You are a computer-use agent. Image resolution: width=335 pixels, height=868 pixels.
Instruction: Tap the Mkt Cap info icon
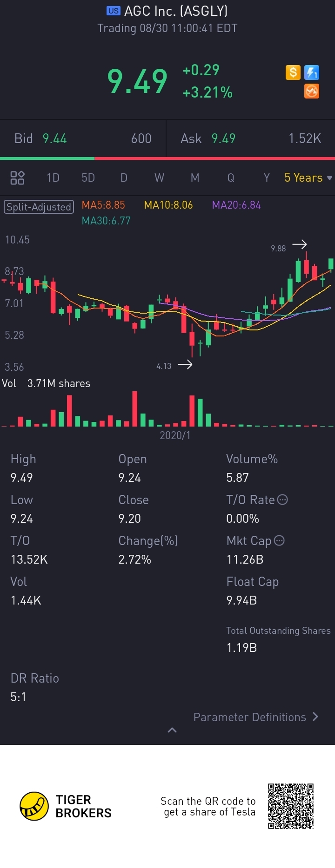point(279,540)
